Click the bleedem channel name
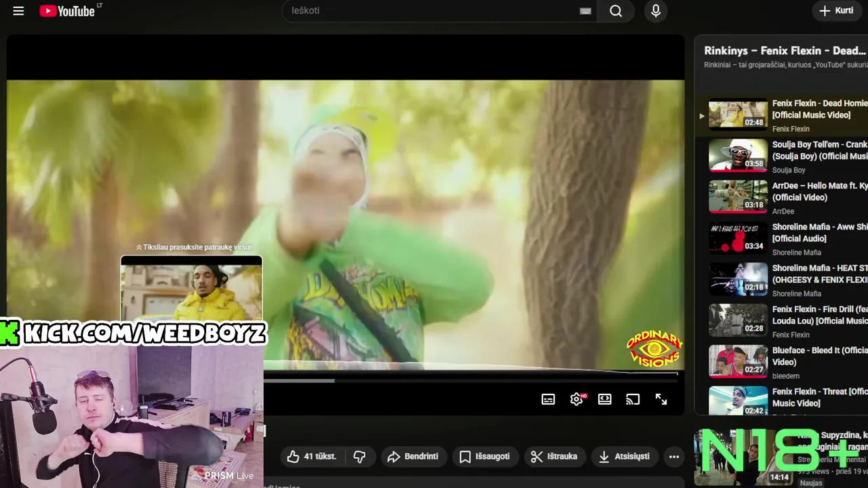The height and width of the screenshot is (488, 868). click(x=786, y=376)
